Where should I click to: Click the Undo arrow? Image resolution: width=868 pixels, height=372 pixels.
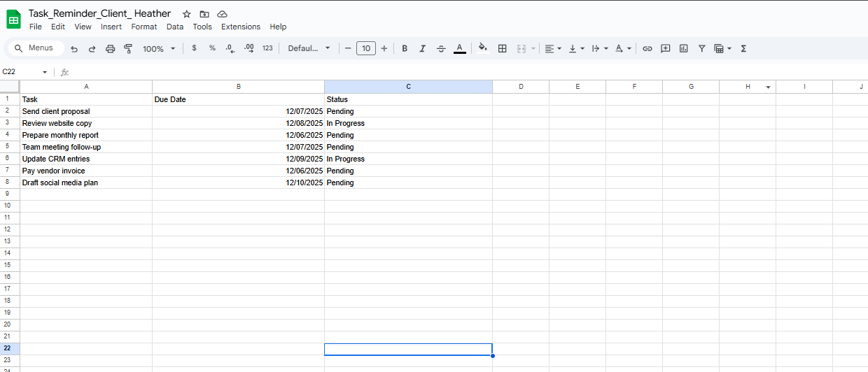pos(74,48)
